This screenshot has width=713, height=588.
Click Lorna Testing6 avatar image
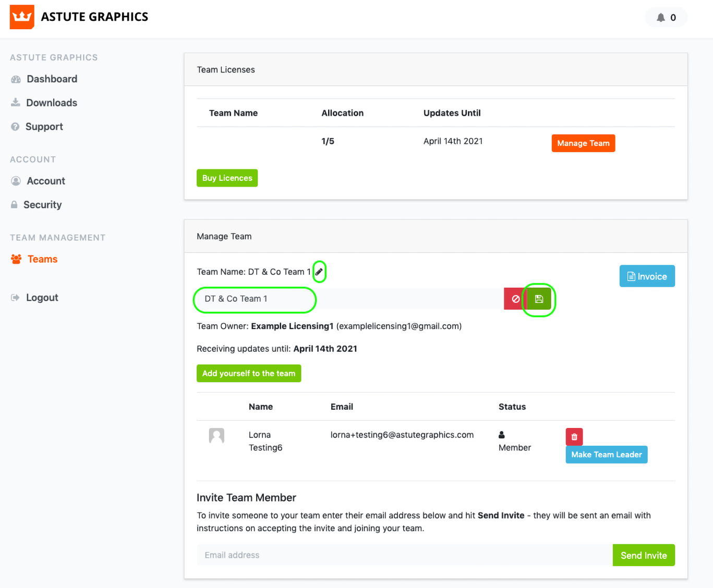216,436
